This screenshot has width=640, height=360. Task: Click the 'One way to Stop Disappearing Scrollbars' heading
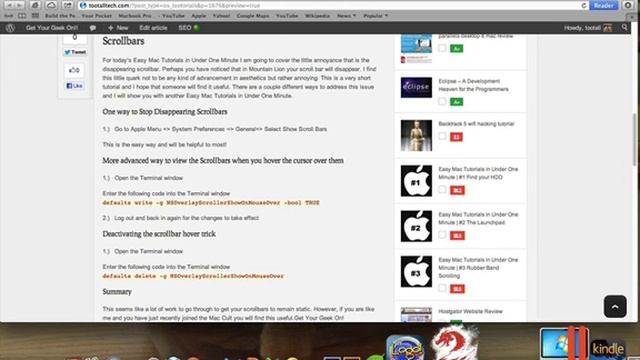(165, 112)
